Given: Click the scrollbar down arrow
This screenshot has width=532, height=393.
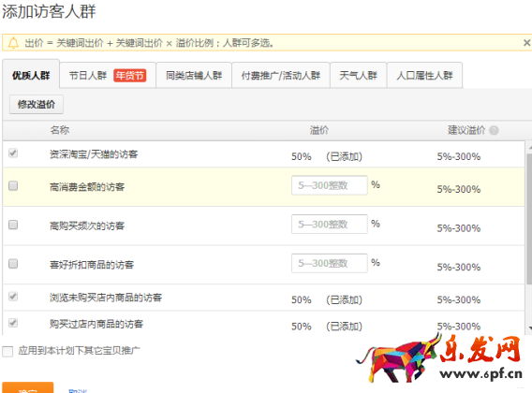Looking at the screenshot, I should [529, 327].
